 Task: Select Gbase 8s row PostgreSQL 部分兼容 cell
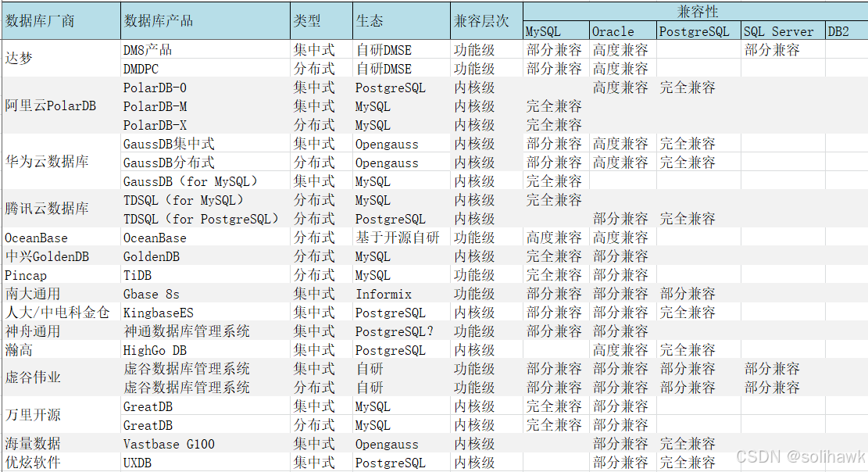pyautogui.click(x=699, y=294)
